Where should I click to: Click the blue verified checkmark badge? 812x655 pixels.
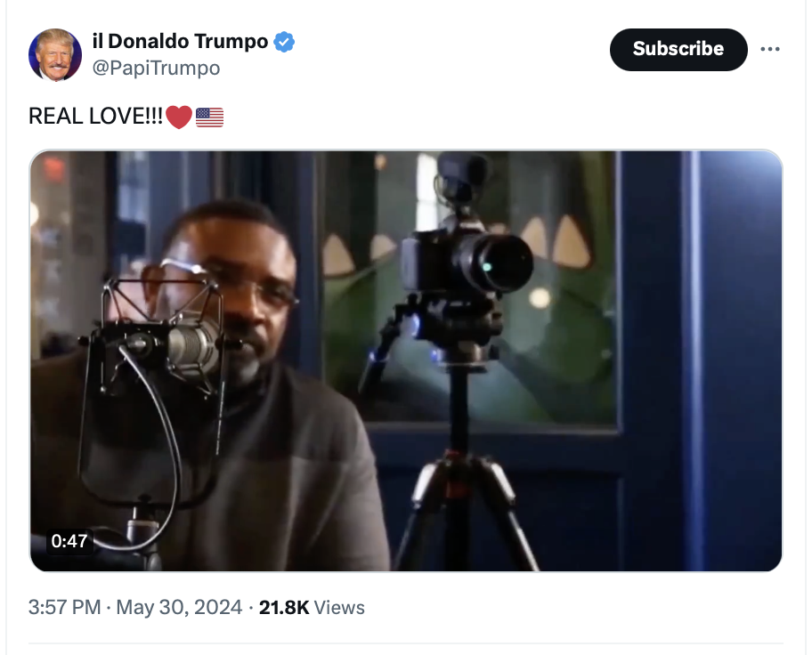pos(284,42)
